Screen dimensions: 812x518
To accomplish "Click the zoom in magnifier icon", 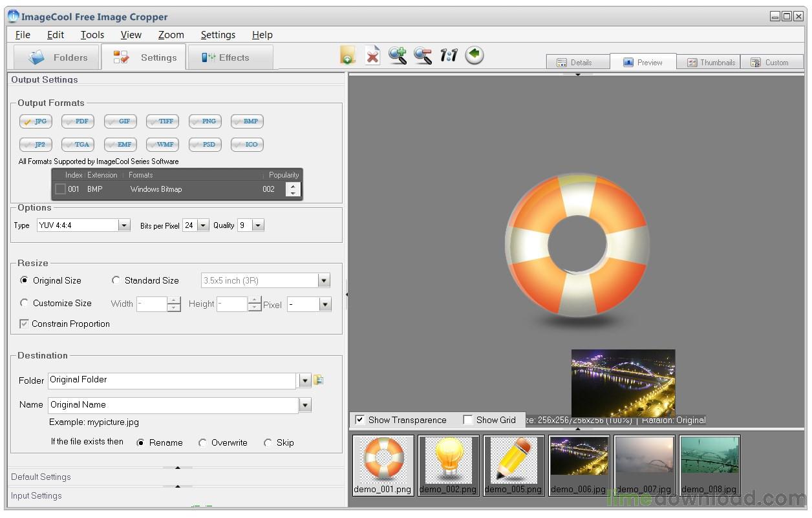I will (398, 56).
